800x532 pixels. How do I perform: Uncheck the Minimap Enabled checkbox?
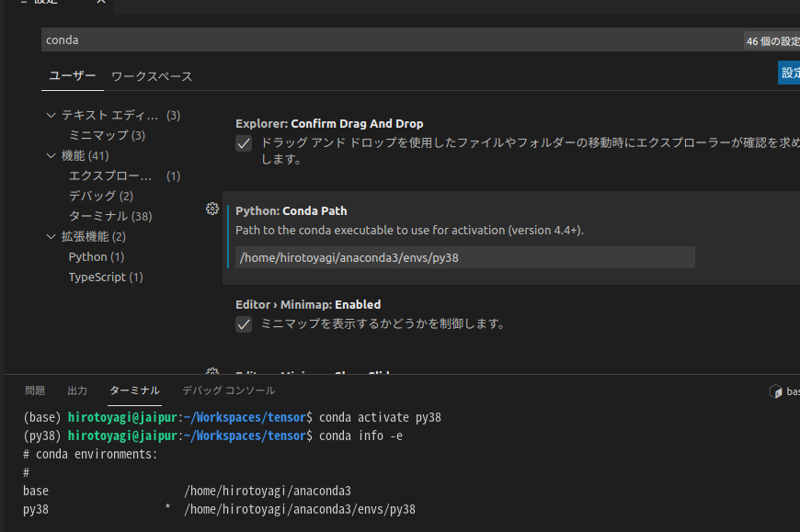[x=244, y=323]
